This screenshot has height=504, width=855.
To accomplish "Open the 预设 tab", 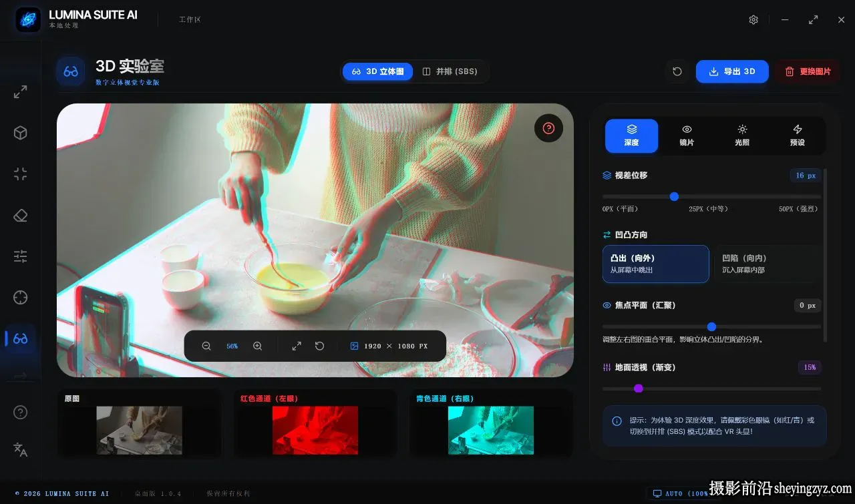I will tap(798, 136).
